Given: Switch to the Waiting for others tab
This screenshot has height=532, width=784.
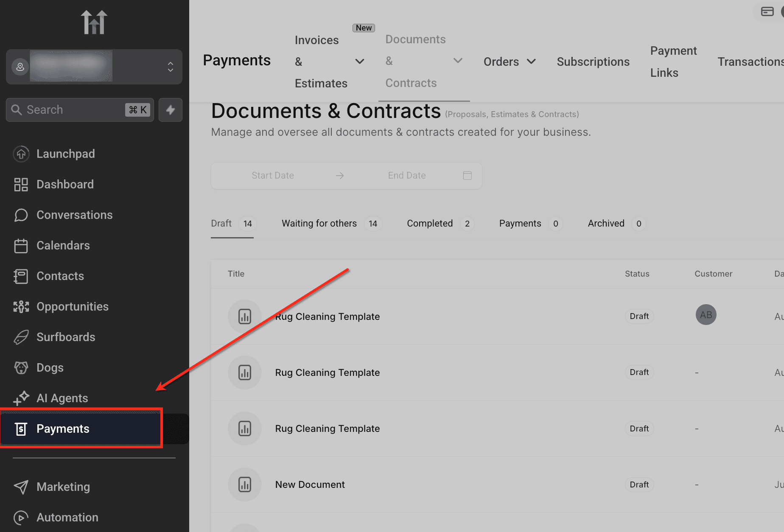Looking at the screenshot, I should 331,223.
